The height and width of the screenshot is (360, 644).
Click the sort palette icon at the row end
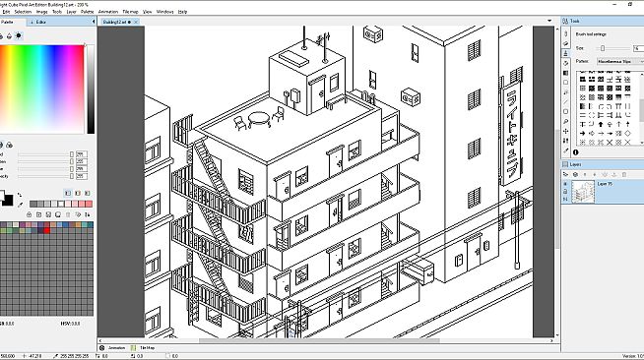pos(87,214)
